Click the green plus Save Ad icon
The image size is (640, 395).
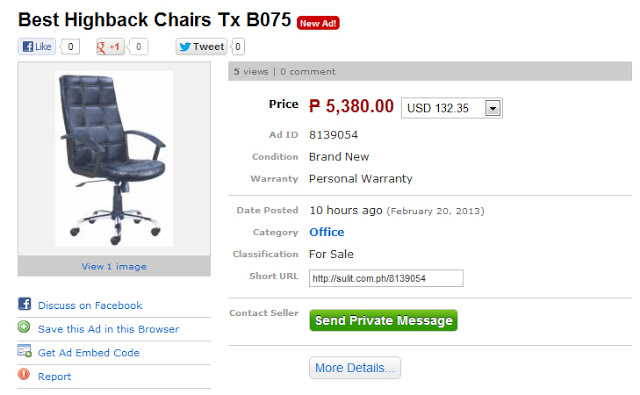pos(24,327)
